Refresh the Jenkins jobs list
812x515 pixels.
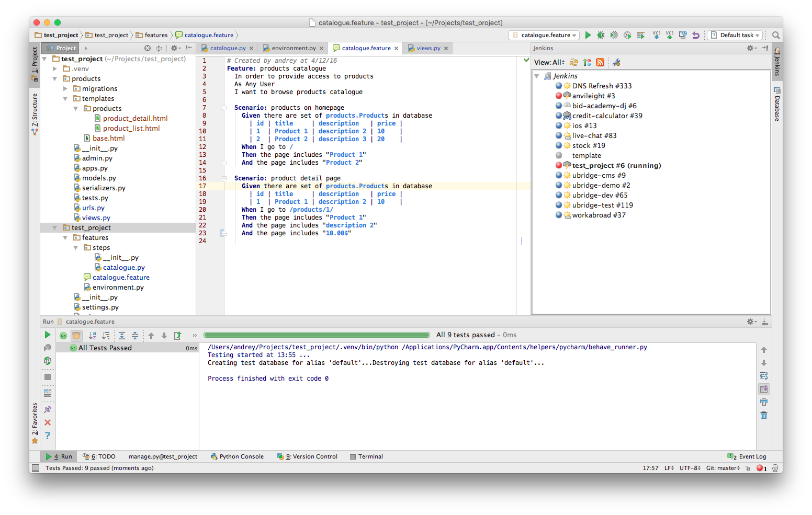tap(574, 62)
